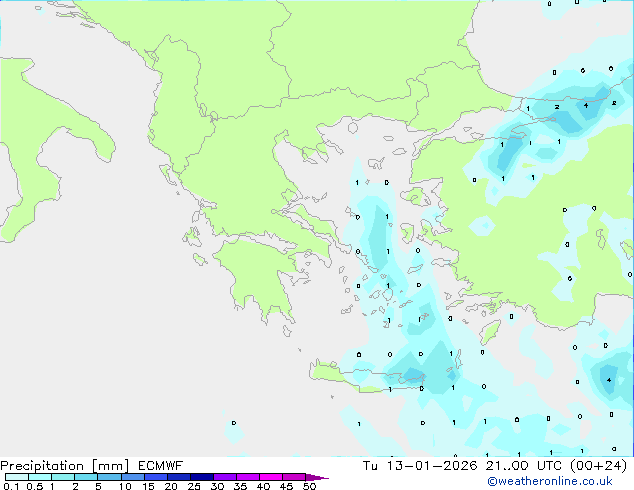Click the 20–25 mm legend color swatch
Viewport: 634px width, 490px height.
178,477
